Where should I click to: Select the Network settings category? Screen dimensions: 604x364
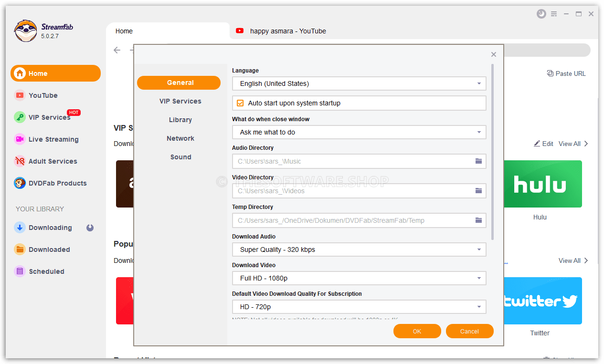coord(180,138)
